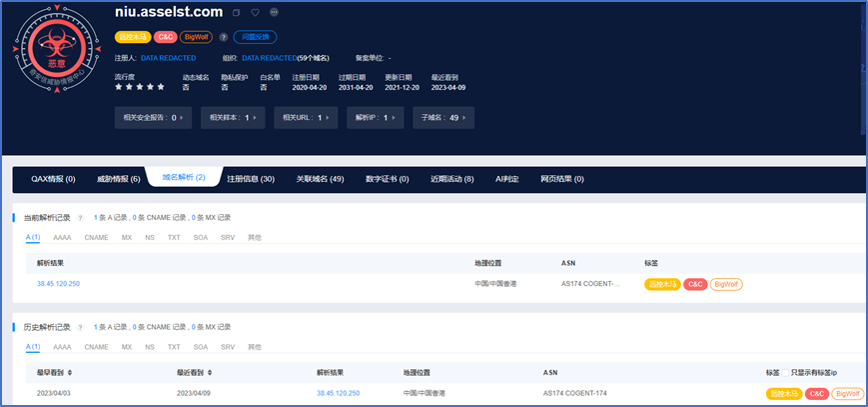The image size is (868, 407).
Task: Select SRV tab in current records
Action: pyautogui.click(x=228, y=237)
